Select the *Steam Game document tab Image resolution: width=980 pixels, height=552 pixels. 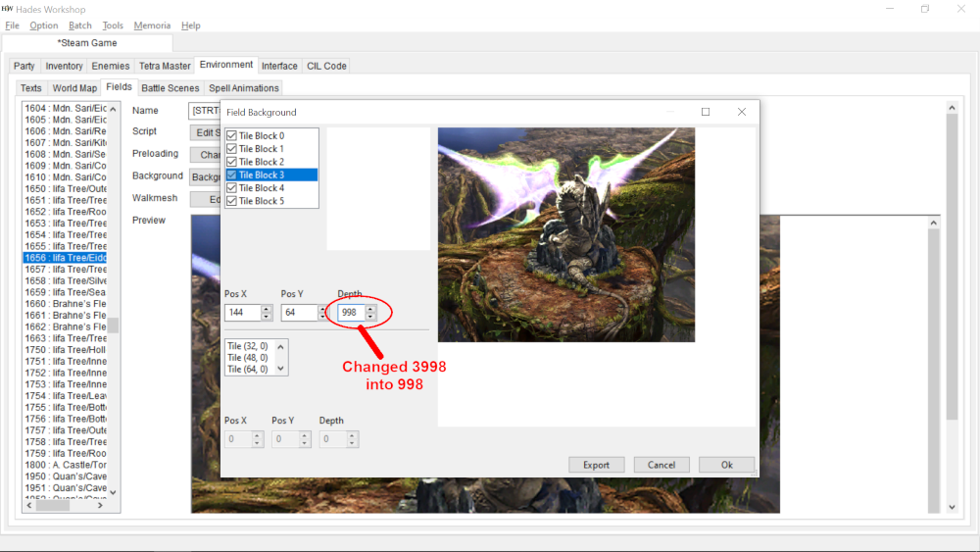[87, 43]
